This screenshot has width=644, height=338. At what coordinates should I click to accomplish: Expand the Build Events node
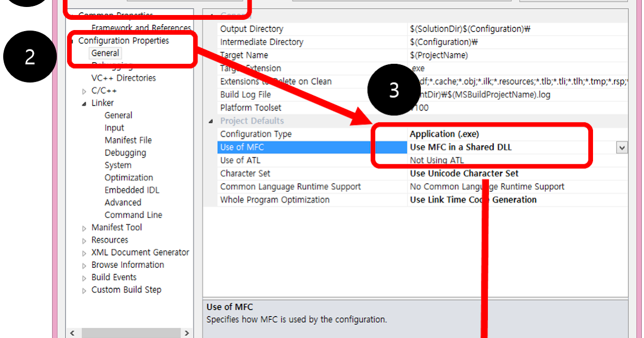point(84,278)
